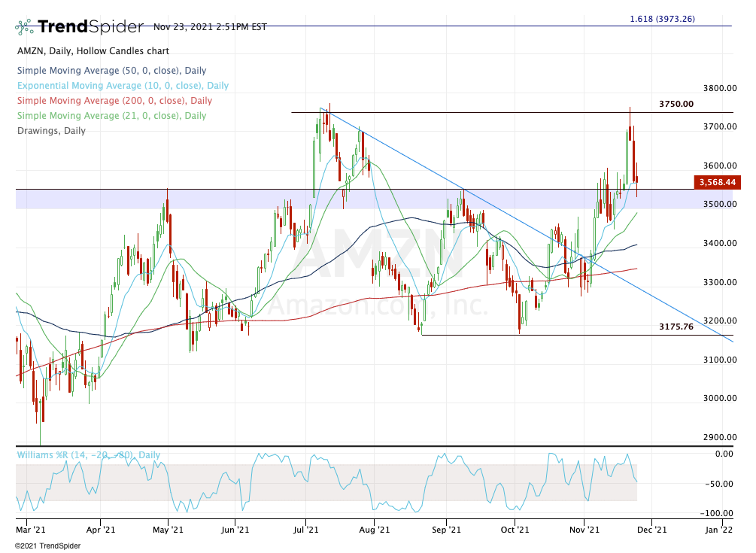
Task: Click the Jun '21 date axis label
Action: 235,530
